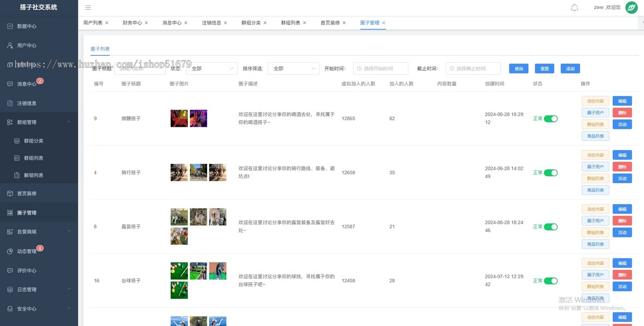The image size is (644, 326).
Task: Click the green user avatar
Action: click(631, 8)
